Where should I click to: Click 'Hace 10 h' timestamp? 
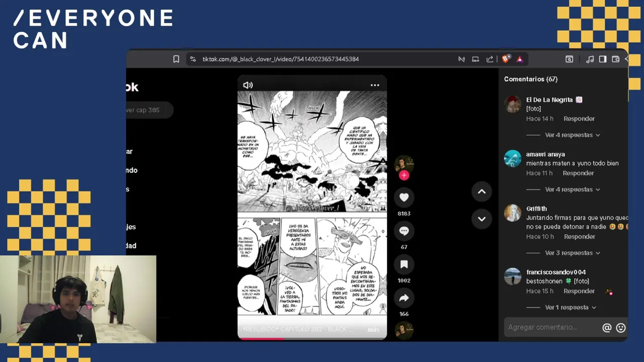click(x=540, y=236)
